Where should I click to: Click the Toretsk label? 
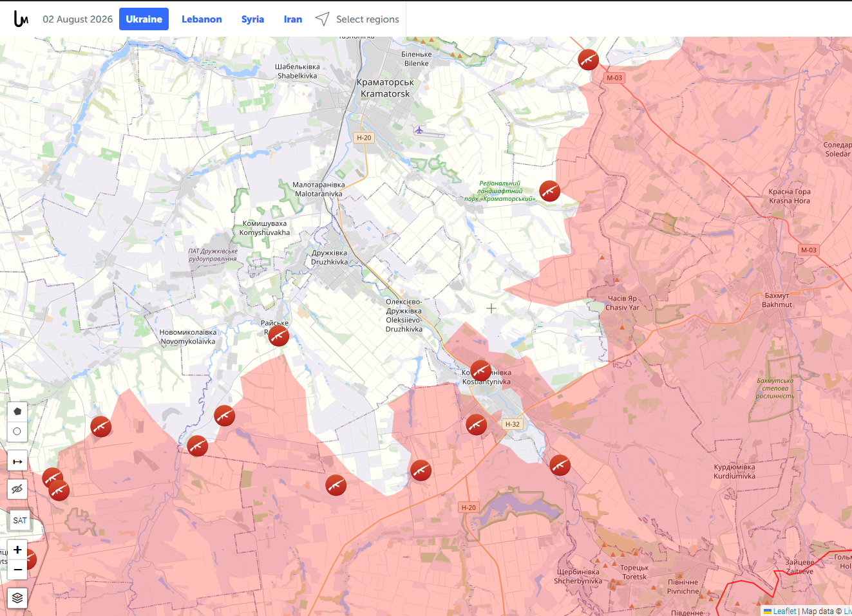pyautogui.click(x=634, y=572)
